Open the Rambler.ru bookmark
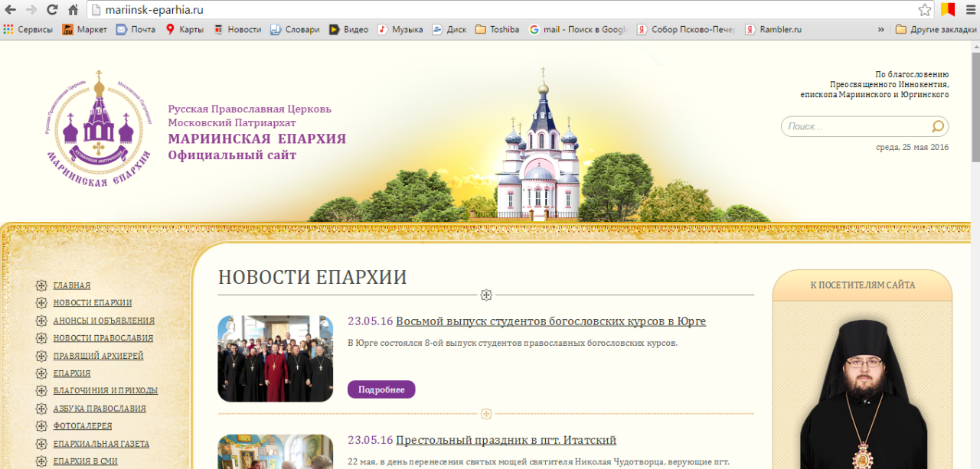The width and height of the screenshot is (980, 469). (x=774, y=30)
